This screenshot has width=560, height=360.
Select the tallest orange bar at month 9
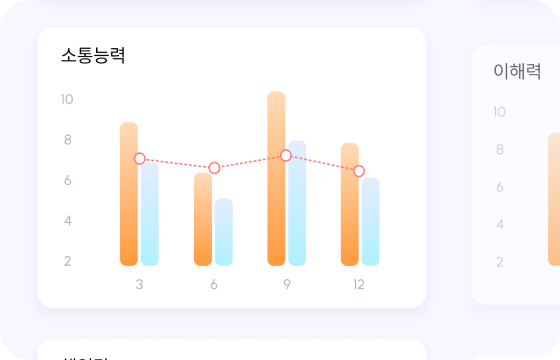pos(276,179)
